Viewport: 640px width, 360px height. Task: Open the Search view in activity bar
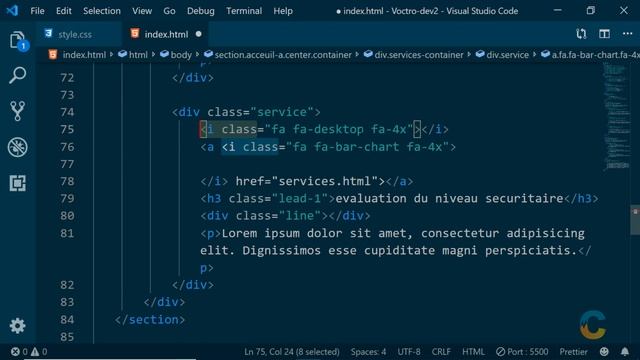click(18, 75)
